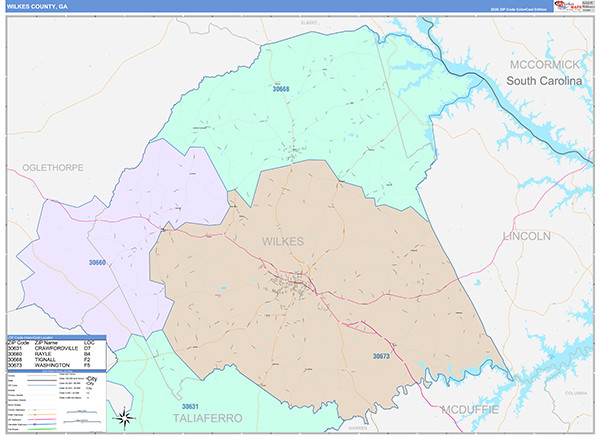Viewport: 600px width, 435px height.
Task: Click the orange highway line sample in legend
Action: coord(42,414)
